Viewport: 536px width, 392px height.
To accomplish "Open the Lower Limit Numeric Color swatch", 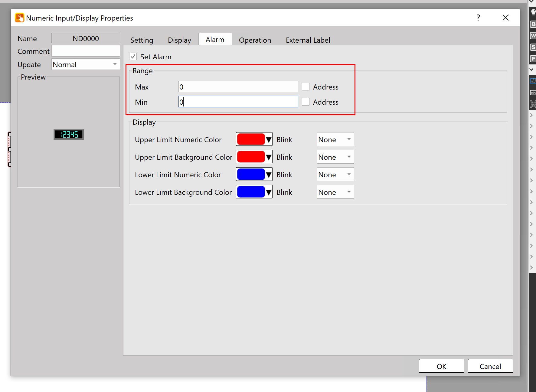I will 254,175.
